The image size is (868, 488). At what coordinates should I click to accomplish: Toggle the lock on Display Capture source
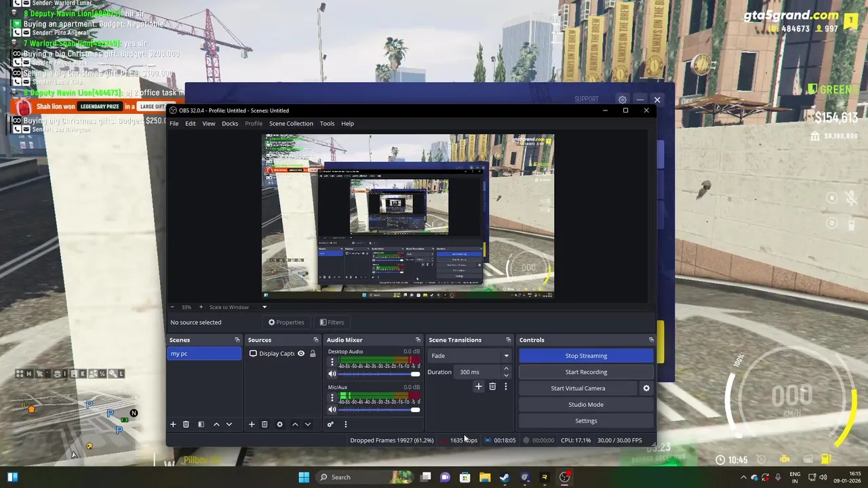(313, 354)
